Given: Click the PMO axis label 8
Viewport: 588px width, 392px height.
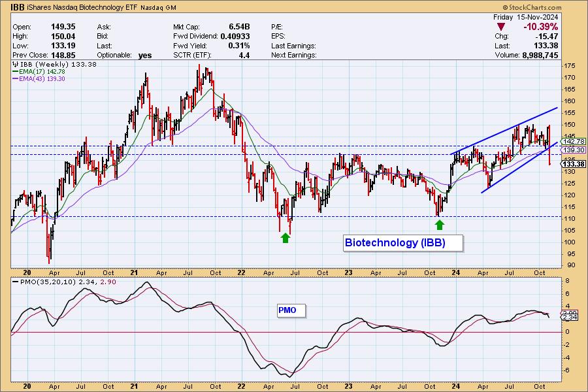Looking at the screenshot, I should click(x=567, y=281).
